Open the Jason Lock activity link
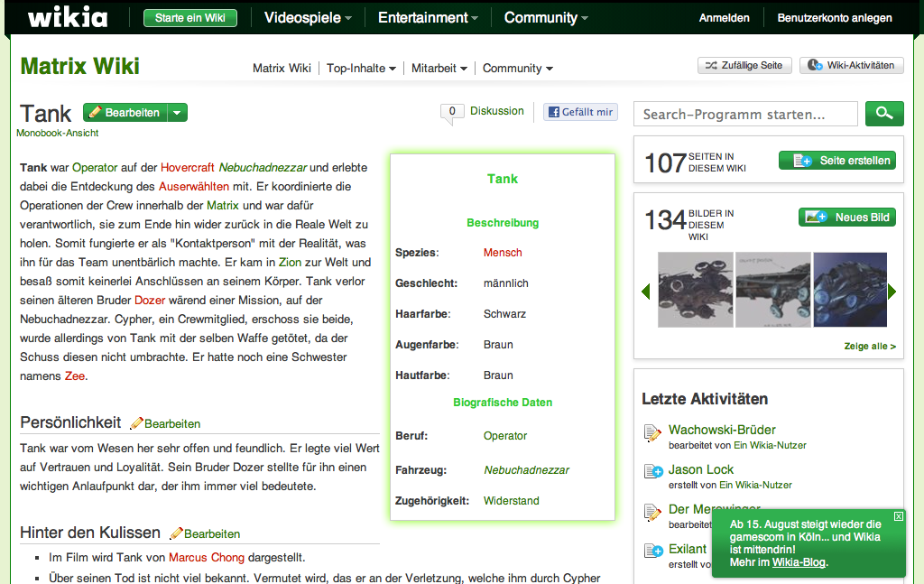Viewport: 924px width, 584px height. tap(700, 469)
